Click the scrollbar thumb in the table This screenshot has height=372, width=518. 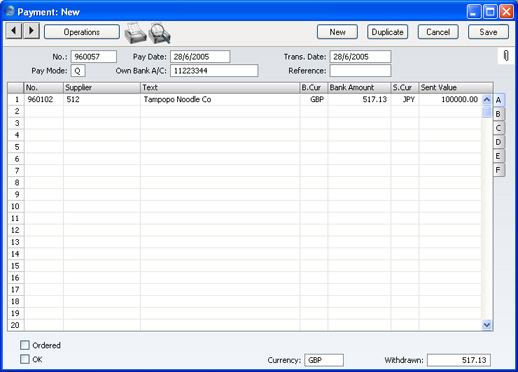pyautogui.click(x=487, y=111)
